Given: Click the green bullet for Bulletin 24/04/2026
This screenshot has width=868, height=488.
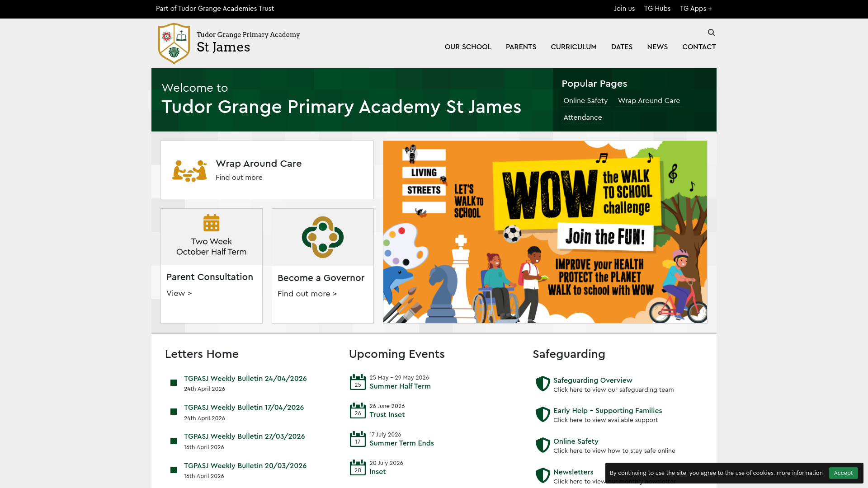Looking at the screenshot, I should pos(174,383).
